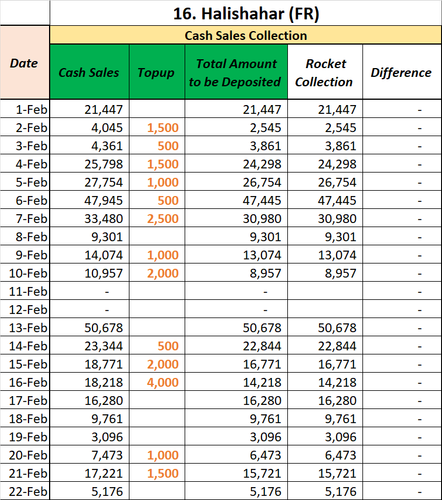Select the 2,500 topup cell on 7-Feb
This screenshot has height=500, width=442.
(x=157, y=219)
